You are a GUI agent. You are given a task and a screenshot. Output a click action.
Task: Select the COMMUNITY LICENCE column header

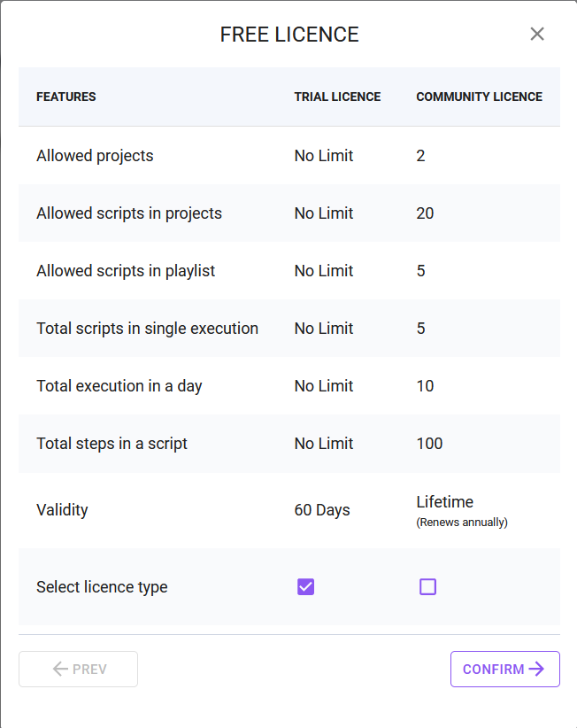tap(479, 97)
